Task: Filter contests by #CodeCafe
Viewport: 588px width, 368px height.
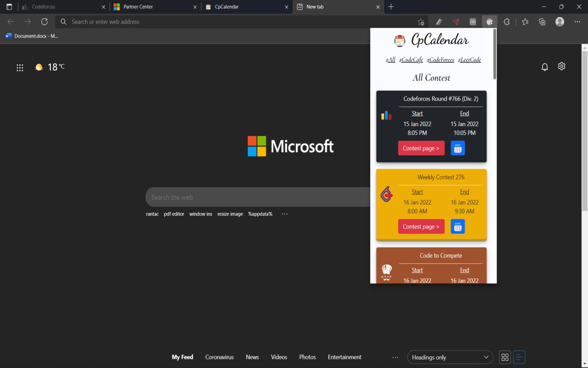Action: coord(411,60)
